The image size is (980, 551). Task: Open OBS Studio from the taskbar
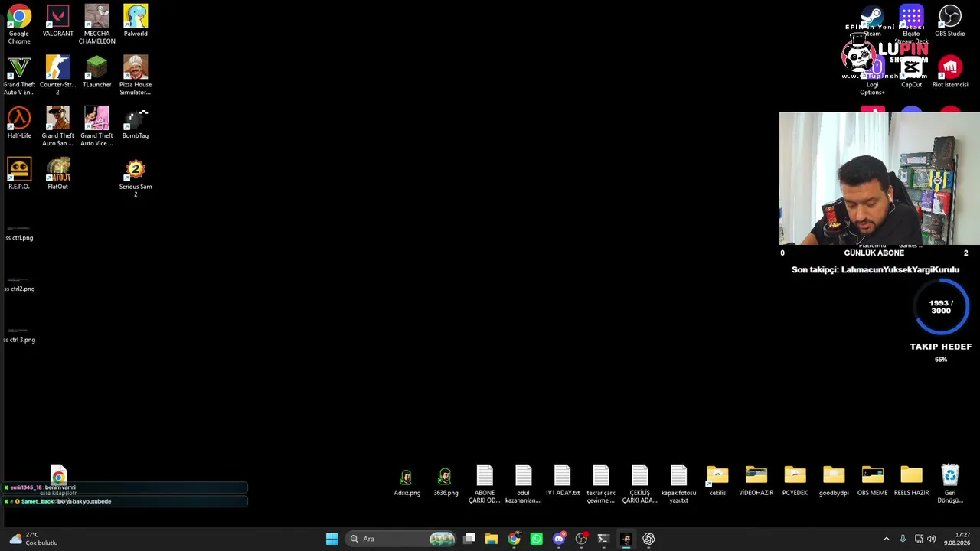tap(581, 539)
